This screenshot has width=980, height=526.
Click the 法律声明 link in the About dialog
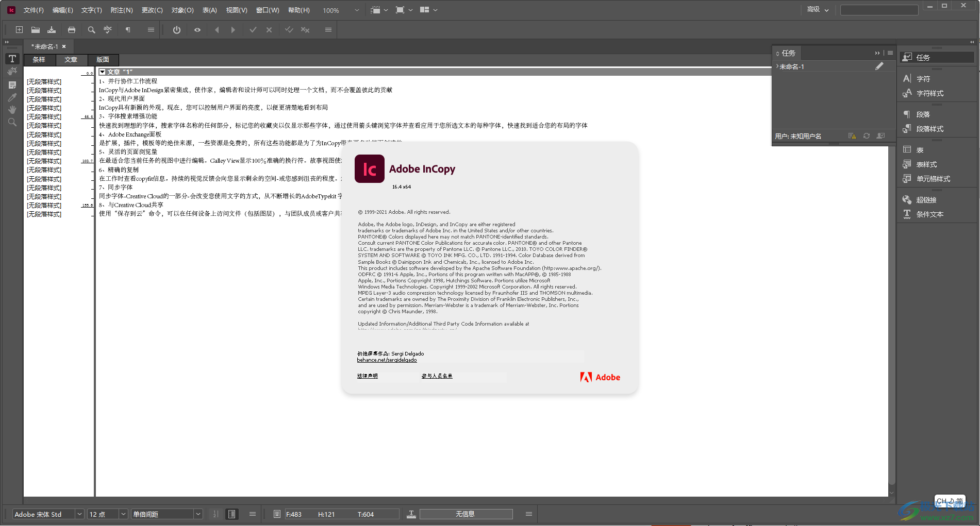[367, 376]
